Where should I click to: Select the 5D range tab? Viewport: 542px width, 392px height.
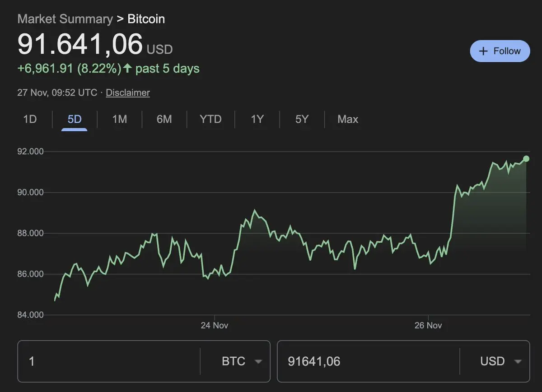(75, 119)
